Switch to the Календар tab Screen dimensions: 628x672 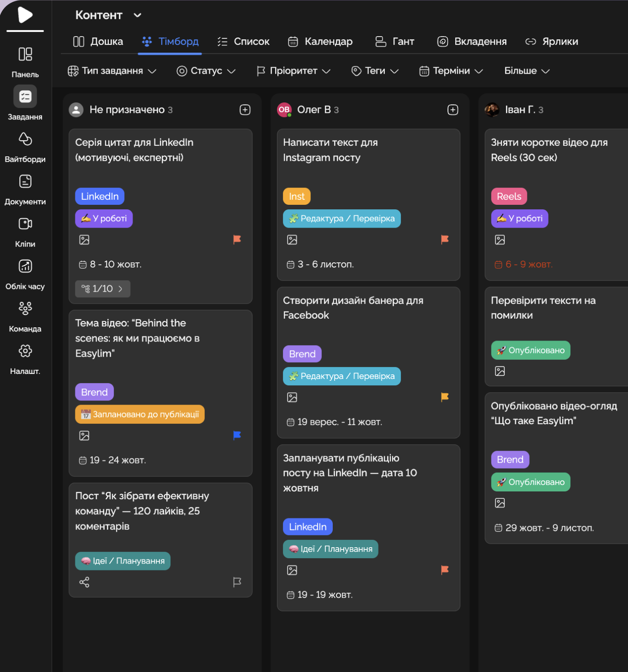[320, 42]
